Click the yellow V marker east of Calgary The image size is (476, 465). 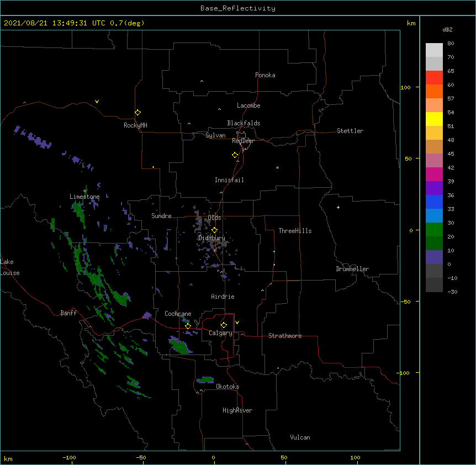click(x=237, y=323)
